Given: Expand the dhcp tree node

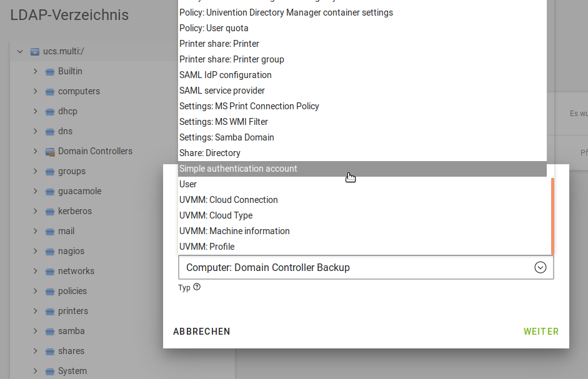Looking at the screenshot, I should point(35,111).
